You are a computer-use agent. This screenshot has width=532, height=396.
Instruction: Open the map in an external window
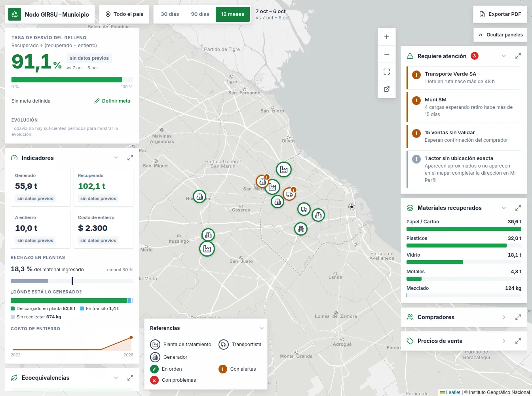pos(387,89)
